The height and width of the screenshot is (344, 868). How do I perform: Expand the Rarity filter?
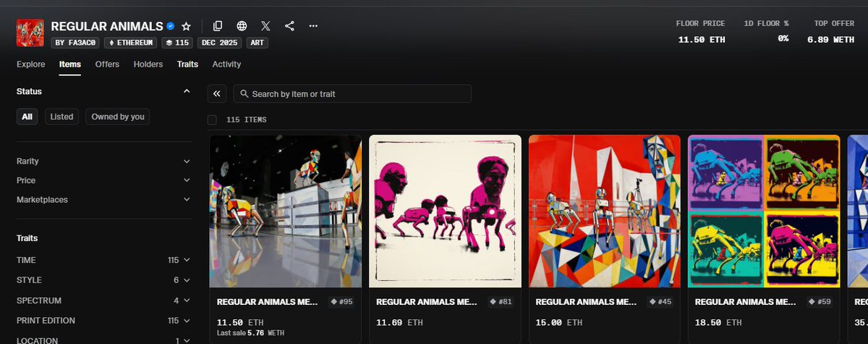103,161
